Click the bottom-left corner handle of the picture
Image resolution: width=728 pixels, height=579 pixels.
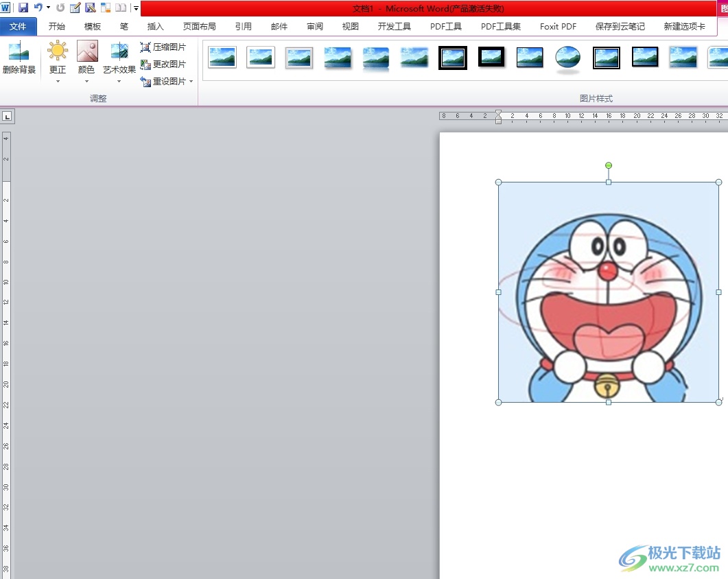(x=499, y=403)
